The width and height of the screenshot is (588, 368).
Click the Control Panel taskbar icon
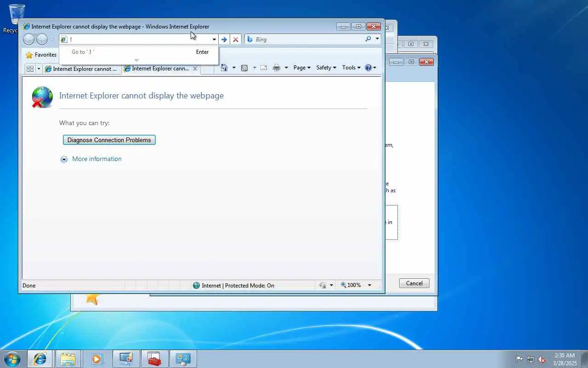click(183, 359)
